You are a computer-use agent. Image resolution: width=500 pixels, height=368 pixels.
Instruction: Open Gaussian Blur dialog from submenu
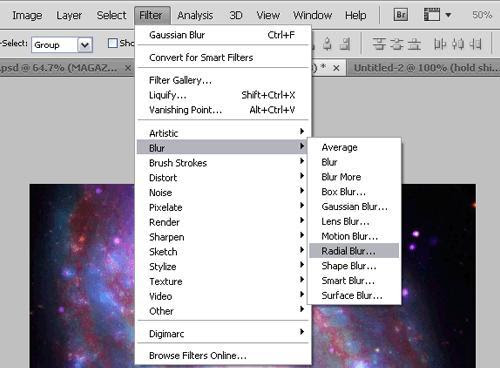coord(354,206)
